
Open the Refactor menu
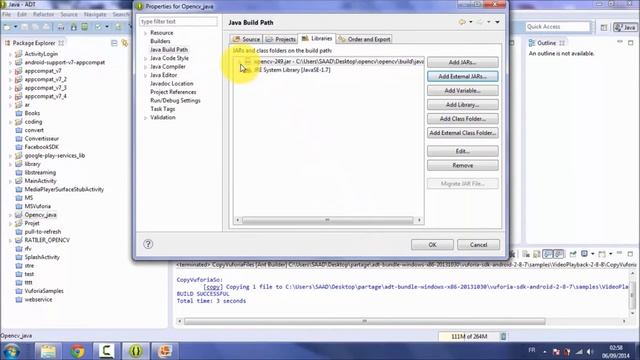[44, 14]
